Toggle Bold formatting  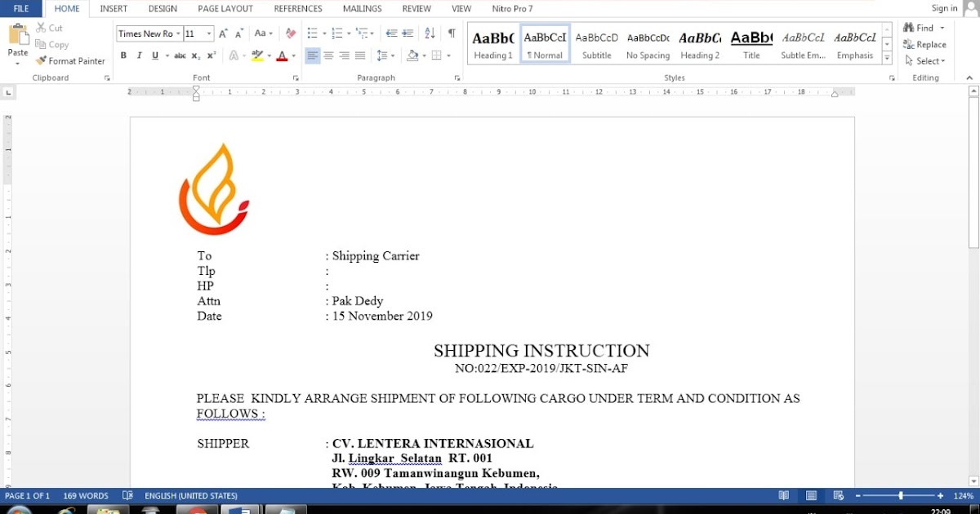[x=123, y=55]
